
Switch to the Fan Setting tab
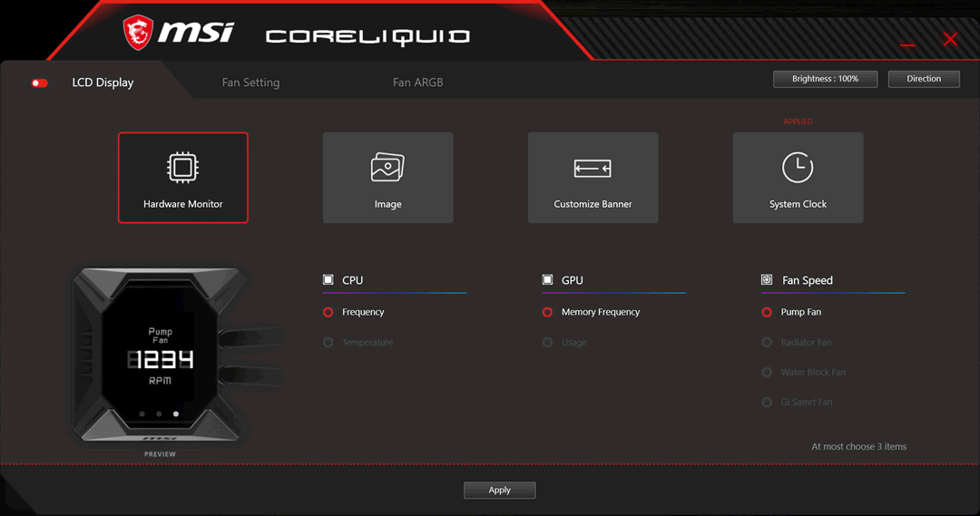click(250, 83)
